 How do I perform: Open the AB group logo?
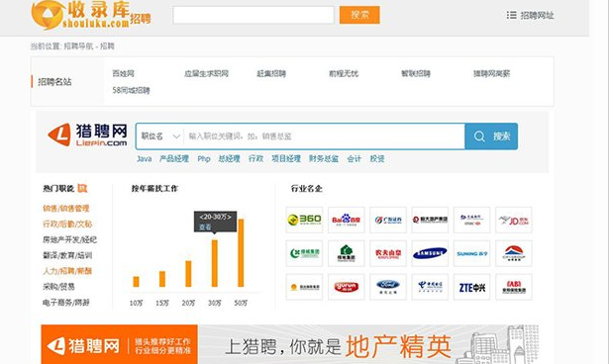tap(514, 287)
